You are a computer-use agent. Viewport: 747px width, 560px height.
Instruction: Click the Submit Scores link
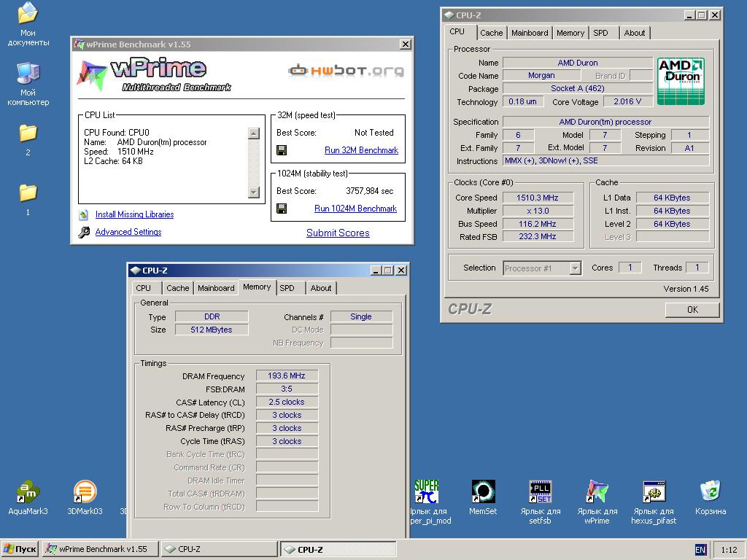click(338, 233)
